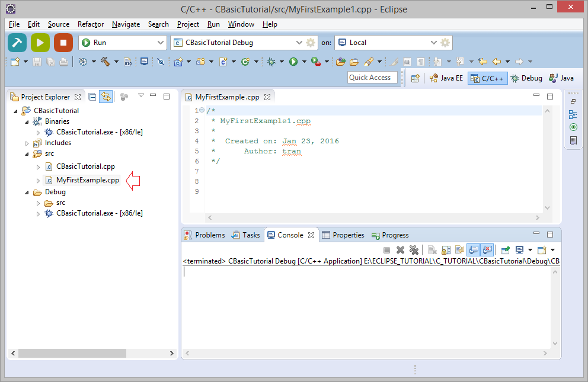Image resolution: width=588 pixels, height=382 pixels.
Task: Toggle Link with Editor in Project Explorer
Action: point(106,97)
